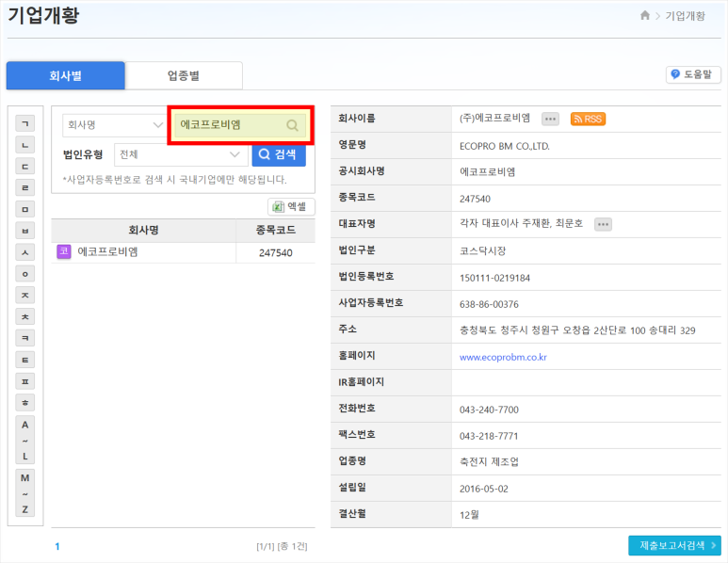Click the home icon in breadcrumb
This screenshot has width=728, height=563.
coord(644,15)
